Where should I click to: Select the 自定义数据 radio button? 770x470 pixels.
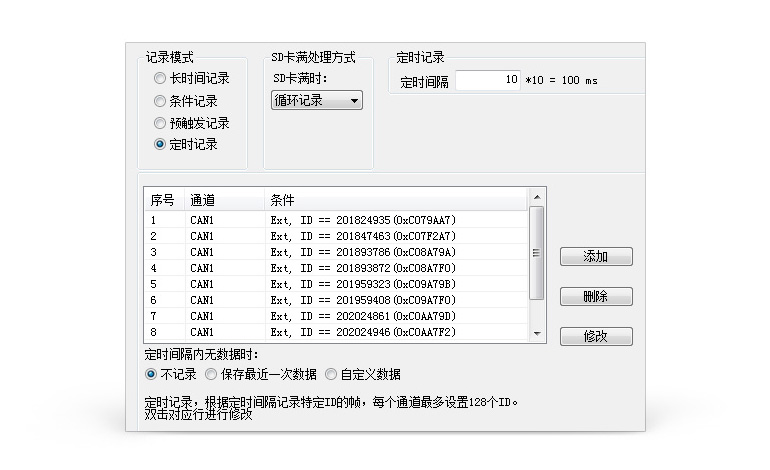pyautogui.click(x=331, y=374)
